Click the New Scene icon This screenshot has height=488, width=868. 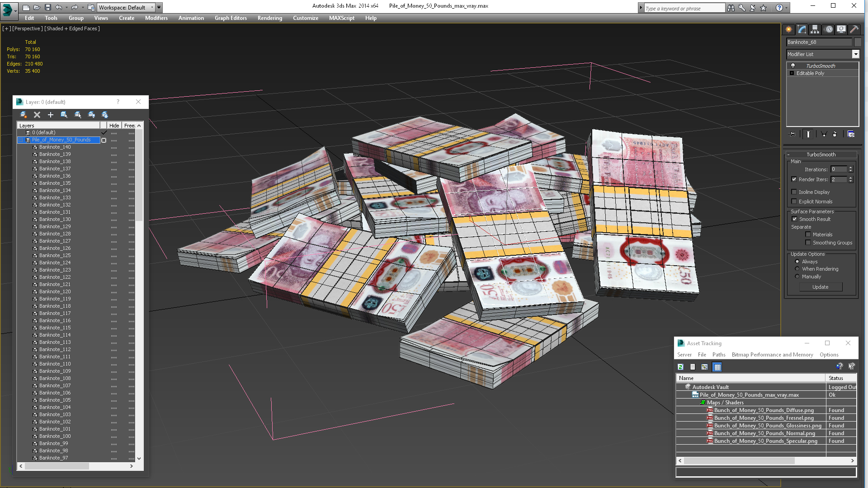pyautogui.click(x=26, y=8)
